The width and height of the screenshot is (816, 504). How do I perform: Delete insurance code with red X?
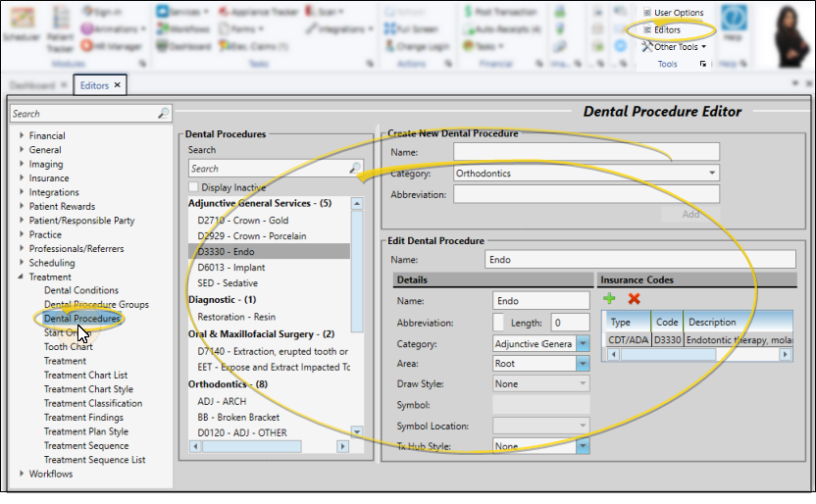(x=634, y=299)
